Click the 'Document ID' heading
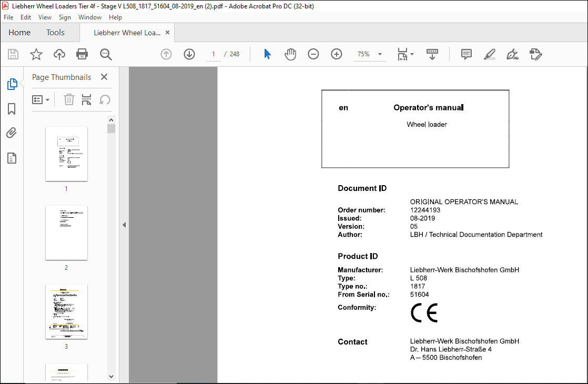The width and height of the screenshot is (588, 384). click(x=362, y=188)
